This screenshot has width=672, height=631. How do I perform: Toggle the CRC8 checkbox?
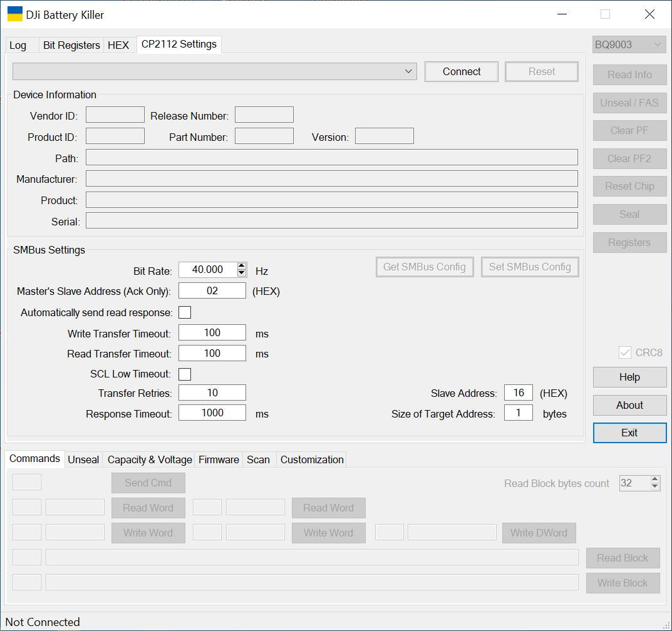coord(624,352)
